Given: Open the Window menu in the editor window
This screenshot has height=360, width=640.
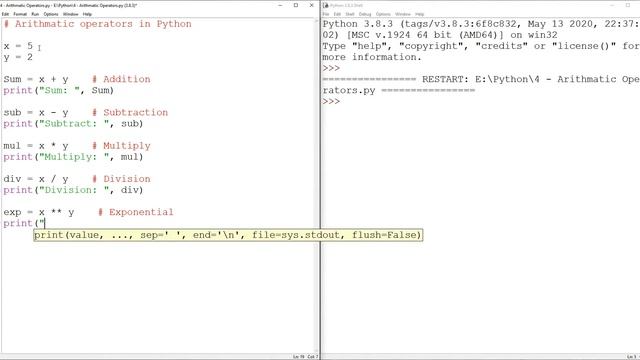Looking at the screenshot, I should (x=71, y=14).
